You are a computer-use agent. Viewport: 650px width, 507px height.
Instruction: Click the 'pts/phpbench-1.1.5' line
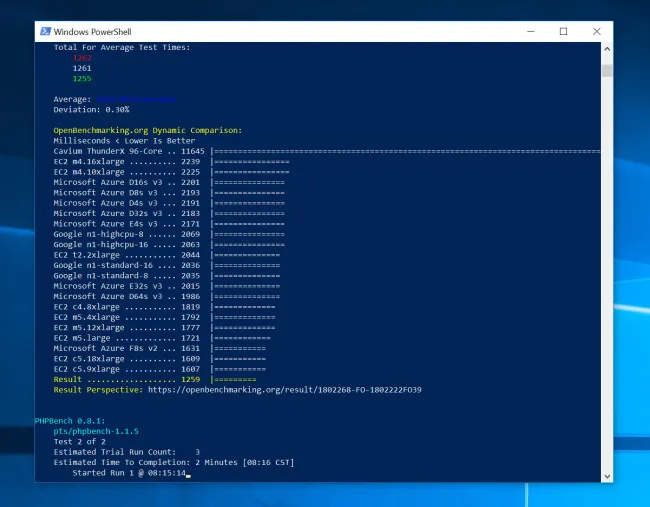pos(96,431)
